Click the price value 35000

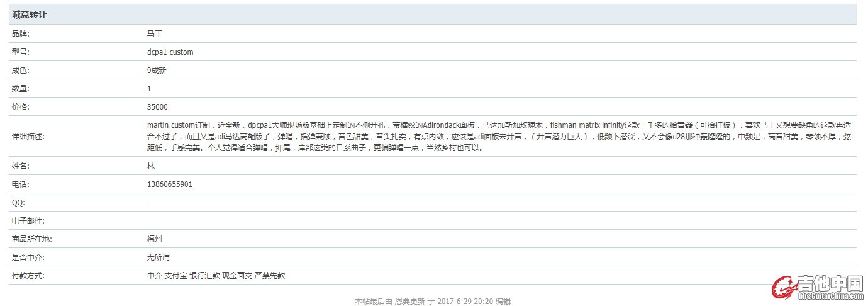[x=157, y=107]
